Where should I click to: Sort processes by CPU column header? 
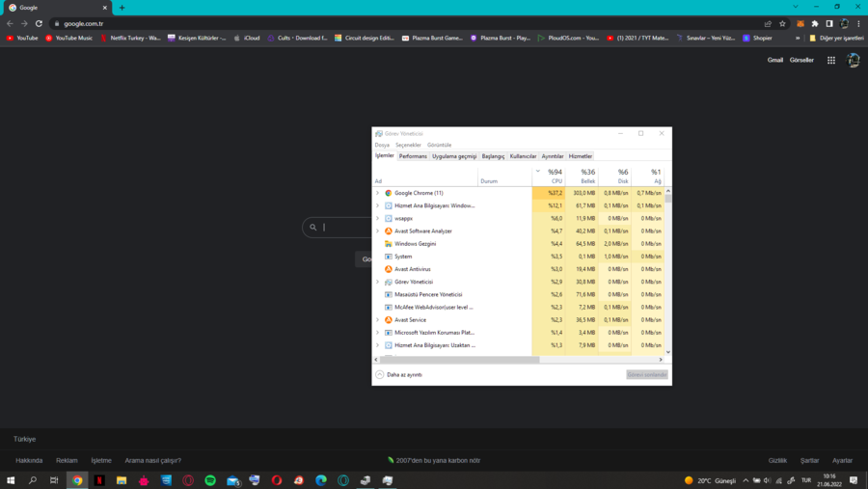click(x=549, y=177)
